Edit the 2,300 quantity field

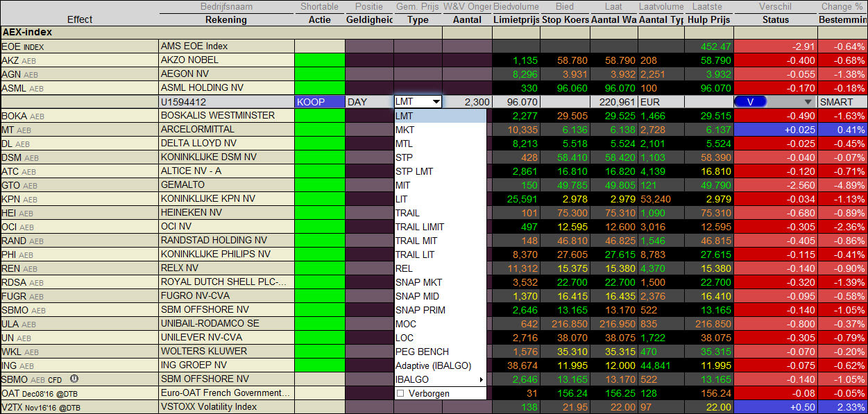point(468,102)
